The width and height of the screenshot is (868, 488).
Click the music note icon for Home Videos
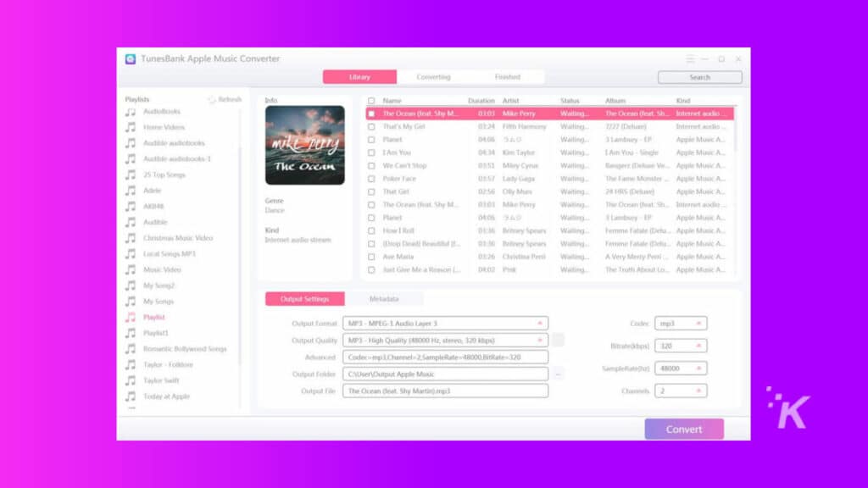tap(131, 127)
